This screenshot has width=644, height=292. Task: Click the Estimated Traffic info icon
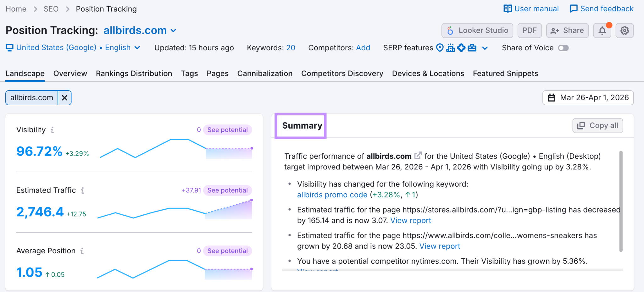(82, 190)
